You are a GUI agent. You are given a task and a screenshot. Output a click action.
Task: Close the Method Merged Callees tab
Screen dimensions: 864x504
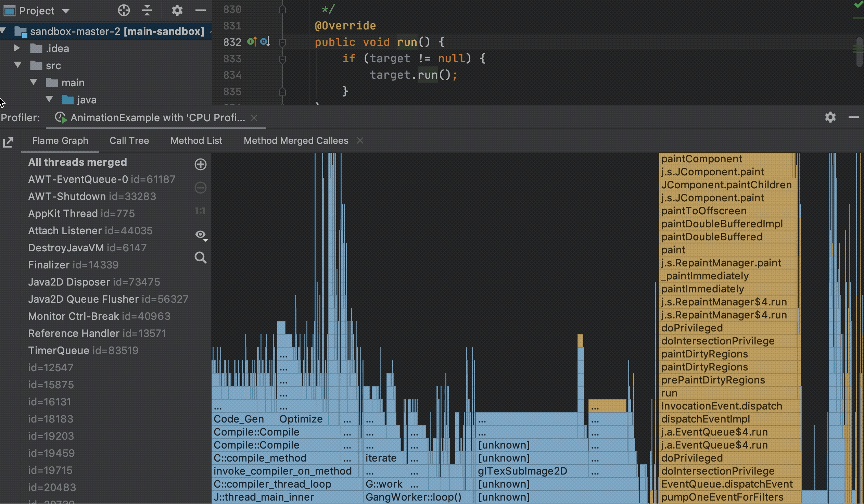point(360,140)
